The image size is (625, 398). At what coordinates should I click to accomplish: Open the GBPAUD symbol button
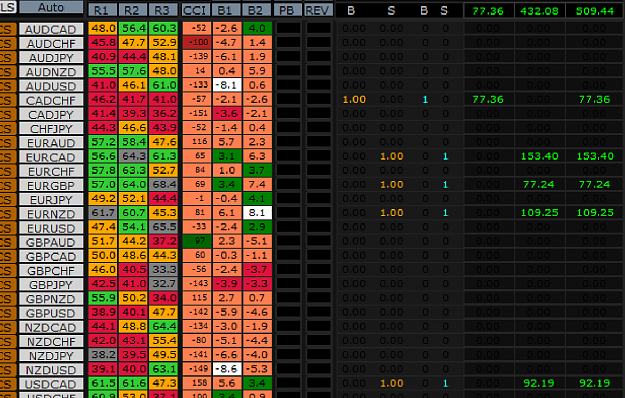pos(51,242)
